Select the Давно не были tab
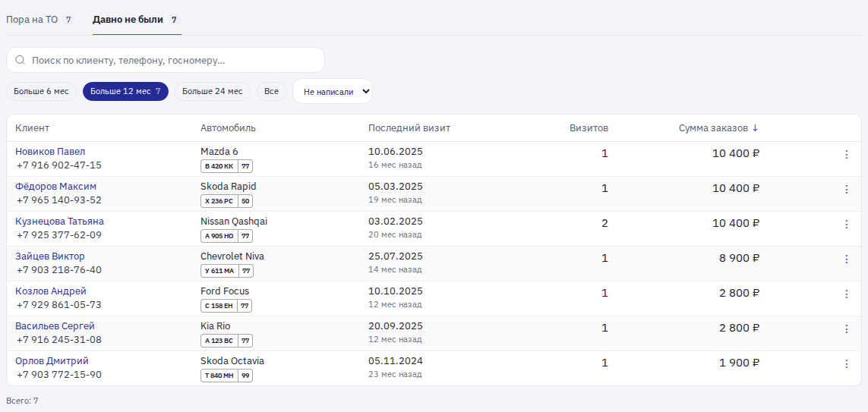Viewport: 868px width, 412px height. tap(137, 20)
